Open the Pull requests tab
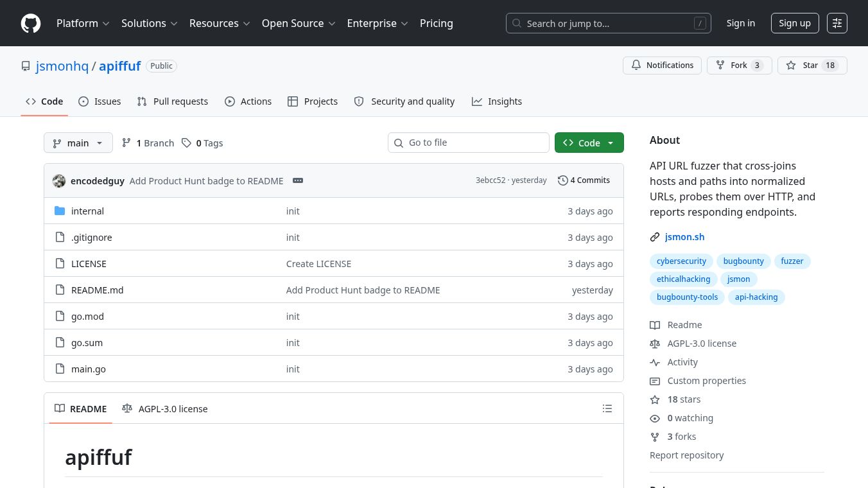The height and width of the screenshot is (488, 868). click(x=173, y=101)
